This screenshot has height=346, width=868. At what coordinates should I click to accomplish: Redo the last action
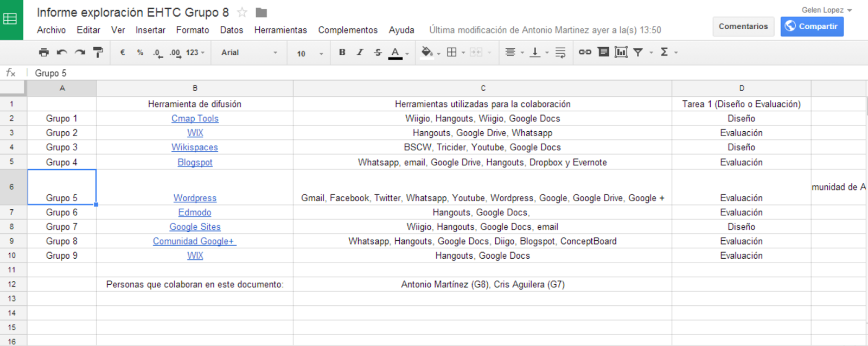pos(80,53)
